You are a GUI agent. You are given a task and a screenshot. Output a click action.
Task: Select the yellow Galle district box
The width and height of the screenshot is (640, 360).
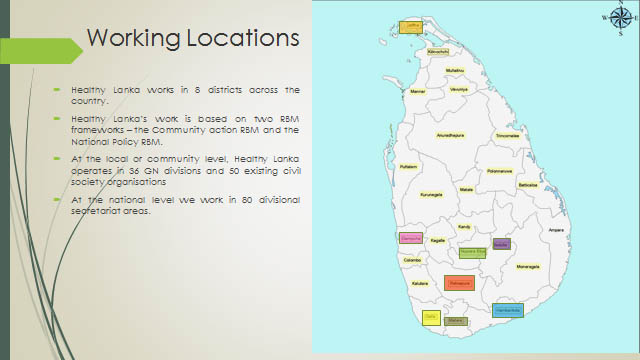tap(431, 318)
